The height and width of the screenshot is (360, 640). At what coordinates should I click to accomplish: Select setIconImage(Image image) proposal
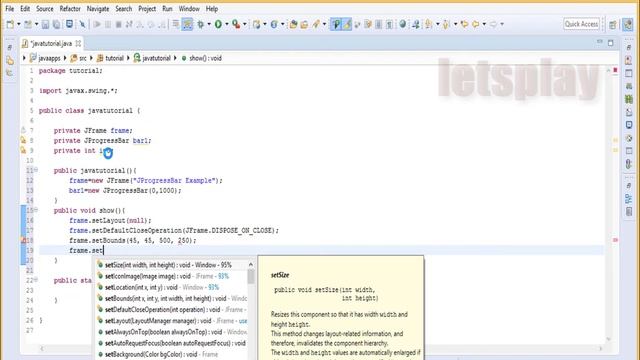[171, 276]
